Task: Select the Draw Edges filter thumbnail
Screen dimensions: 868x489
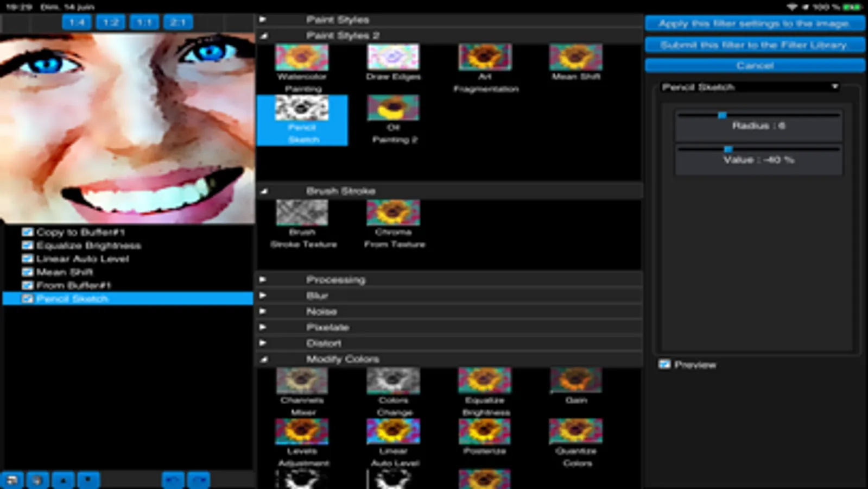Action: click(393, 57)
